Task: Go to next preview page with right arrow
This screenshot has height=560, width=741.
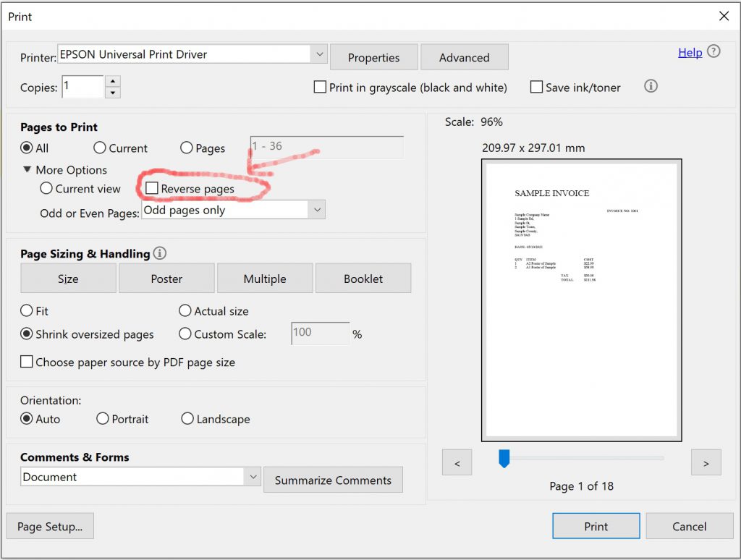Action: click(x=706, y=462)
